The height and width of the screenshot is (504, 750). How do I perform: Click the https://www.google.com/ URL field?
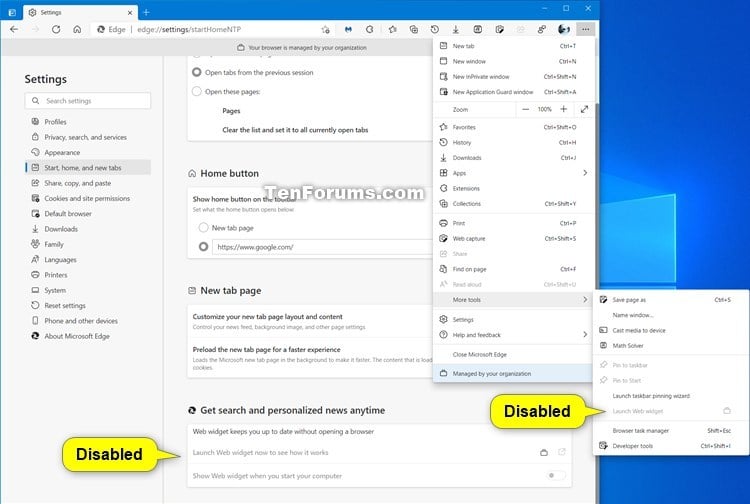point(322,247)
